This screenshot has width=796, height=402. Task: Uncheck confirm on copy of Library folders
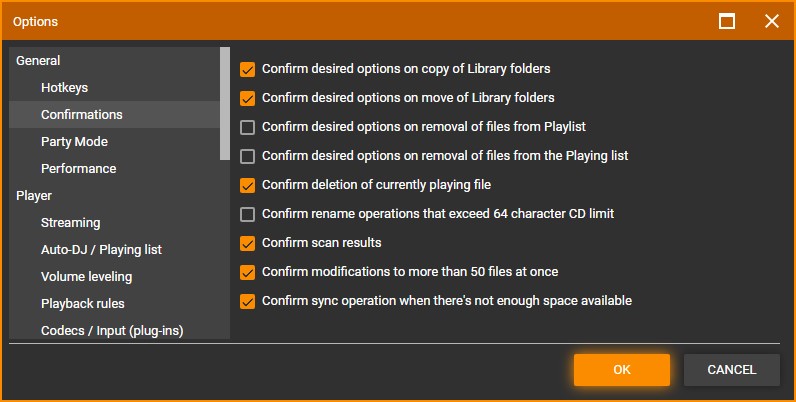[x=248, y=70]
